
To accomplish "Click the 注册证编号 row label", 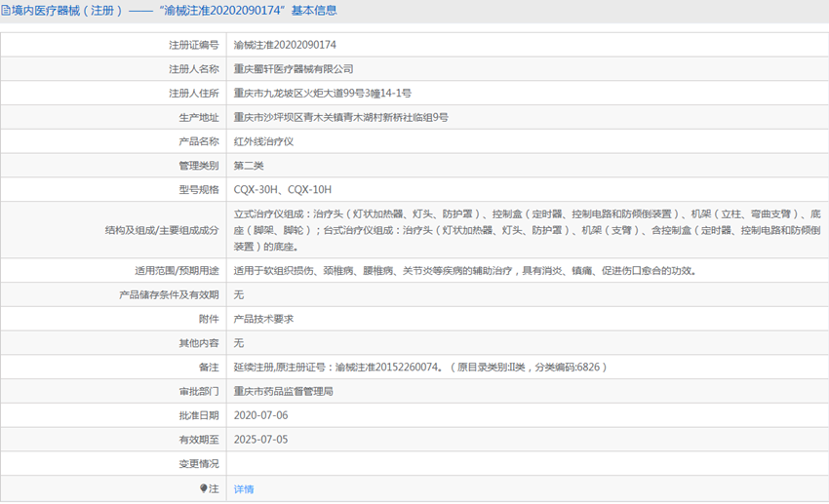I will [193, 45].
